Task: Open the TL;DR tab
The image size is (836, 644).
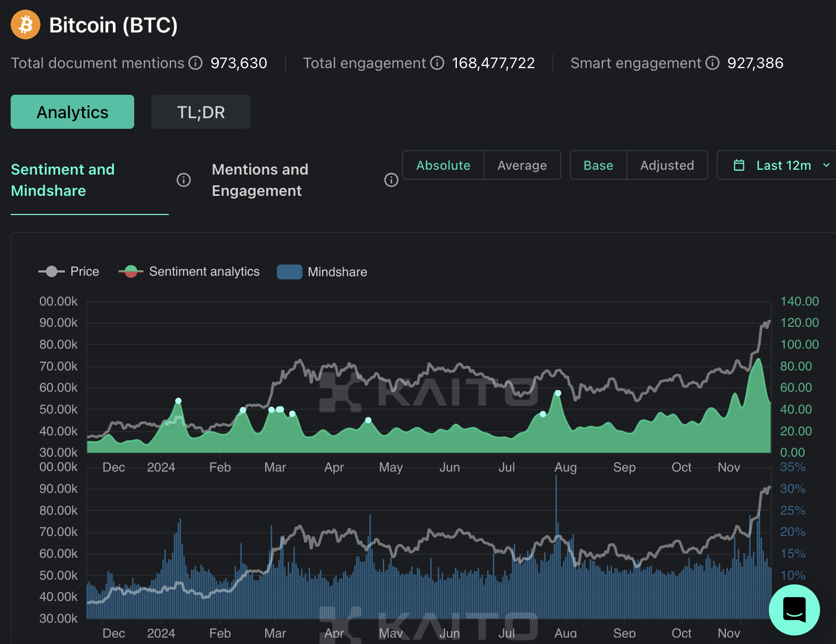Action: pos(201,112)
